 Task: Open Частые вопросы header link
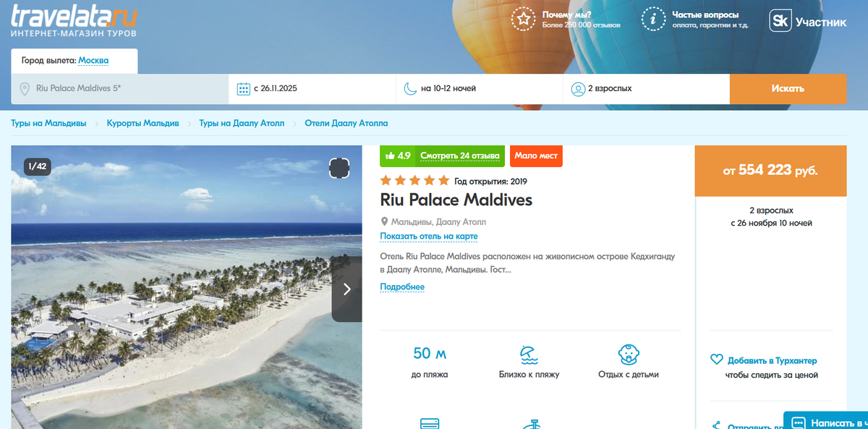pyautogui.click(x=705, y=14)
